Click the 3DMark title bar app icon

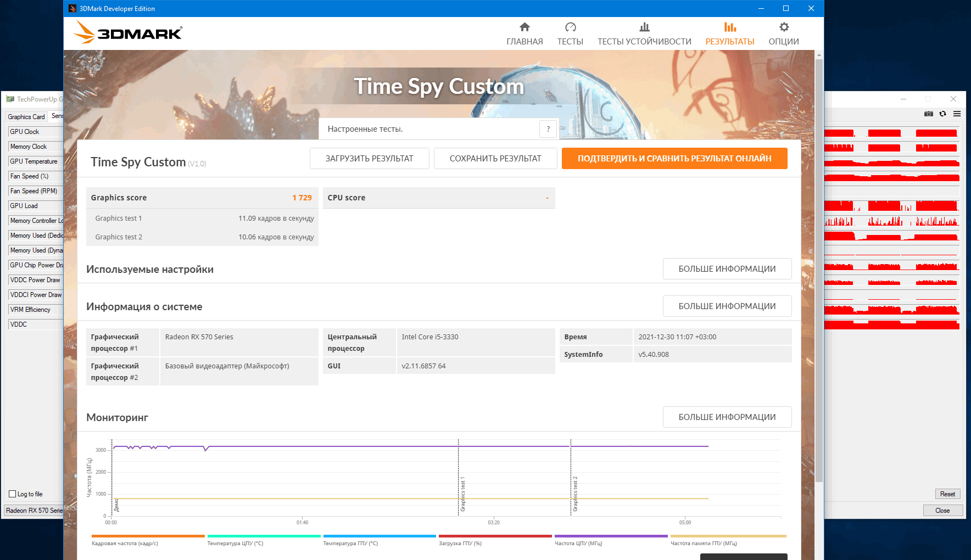coord(72,9)
